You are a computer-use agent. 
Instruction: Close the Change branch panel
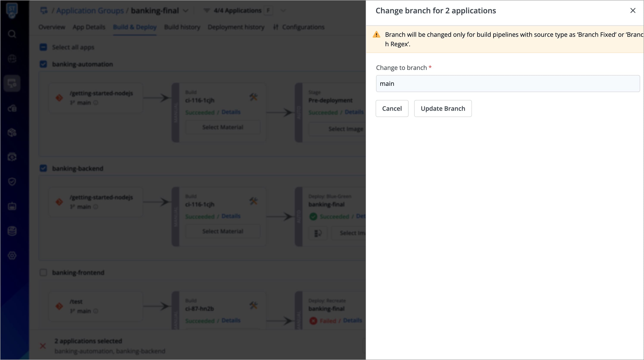(x=633, y=11)
